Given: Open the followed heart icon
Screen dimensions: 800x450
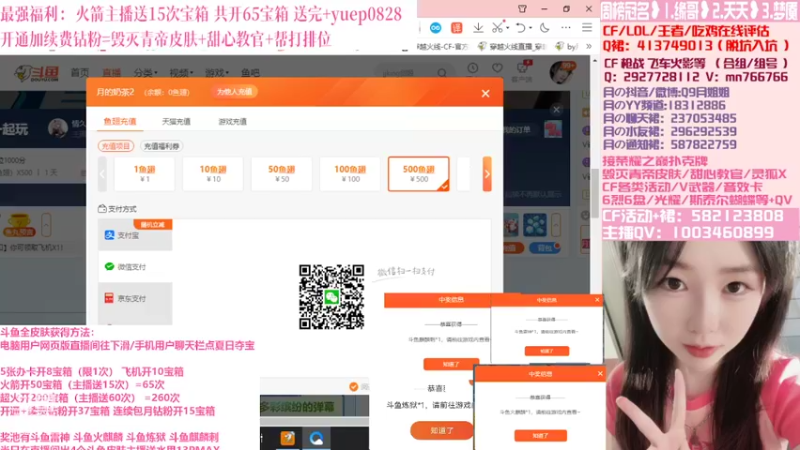Looking at the screenshot, I should (497, 68).
